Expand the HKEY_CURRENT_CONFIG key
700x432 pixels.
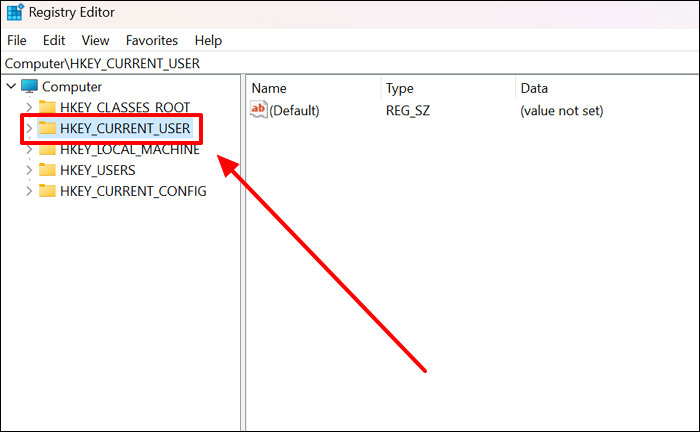pyautogui.click(x=28, y=191)
